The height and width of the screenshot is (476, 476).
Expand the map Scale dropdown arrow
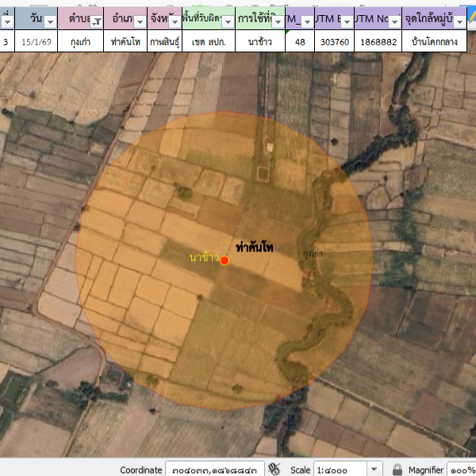click(374, 470)
